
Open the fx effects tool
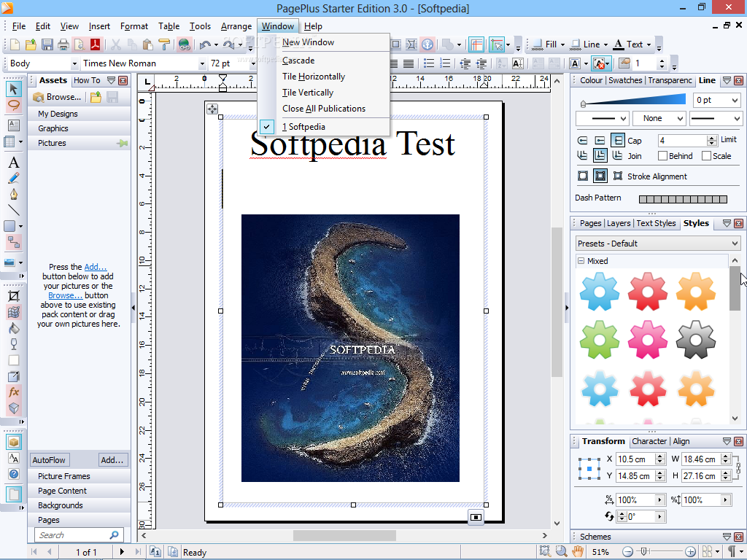coord(14,392)
